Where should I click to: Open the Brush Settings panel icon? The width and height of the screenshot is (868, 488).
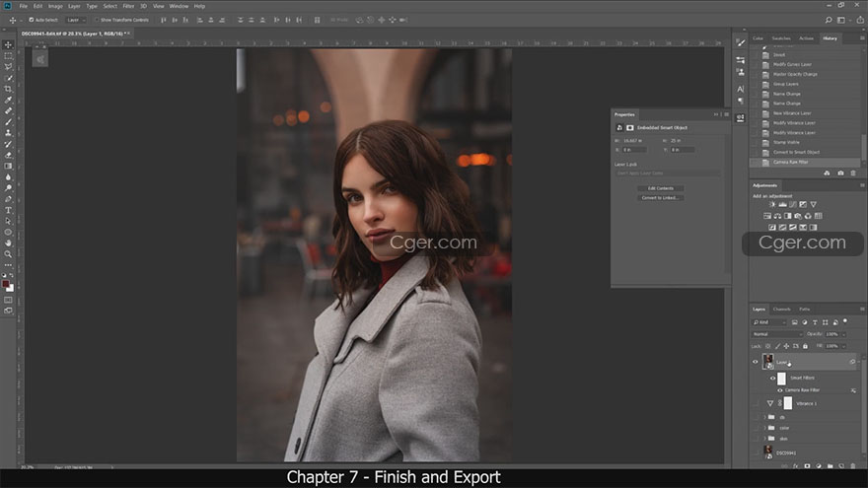(741, 42)
